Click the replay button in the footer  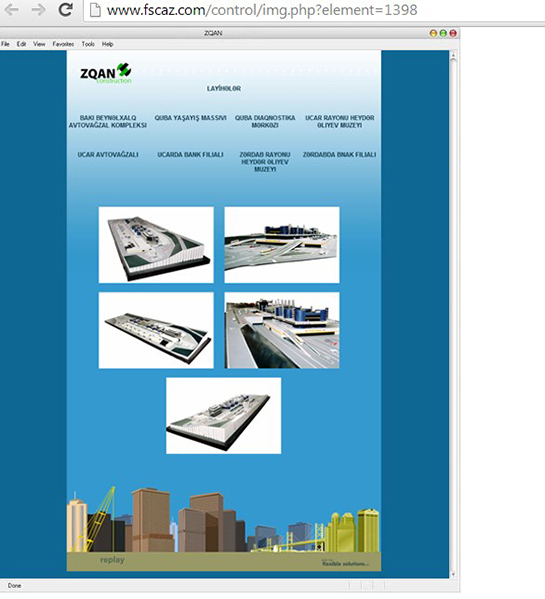click(112, 560)
